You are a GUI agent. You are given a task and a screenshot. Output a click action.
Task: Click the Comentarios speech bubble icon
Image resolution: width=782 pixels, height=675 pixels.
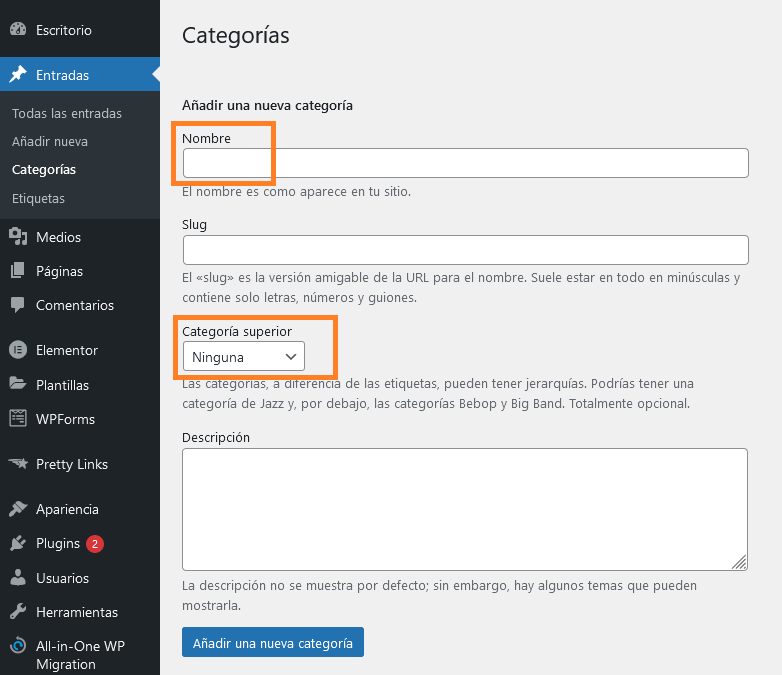point(18,305)
